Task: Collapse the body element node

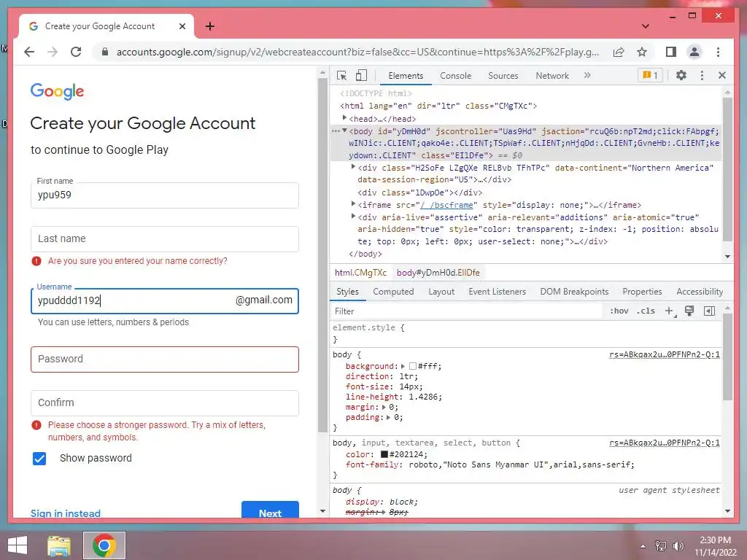Action: [x=344, y=131]
